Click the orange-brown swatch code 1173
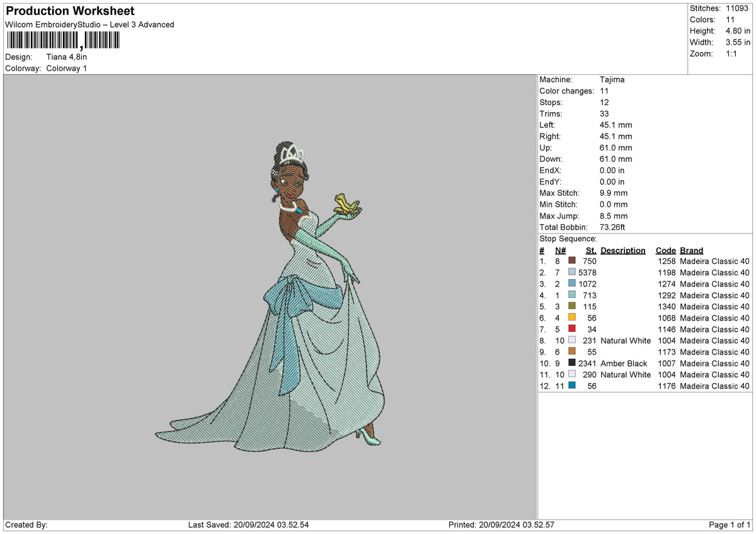This screenshot has height=534, width=756. pos(572,351)
